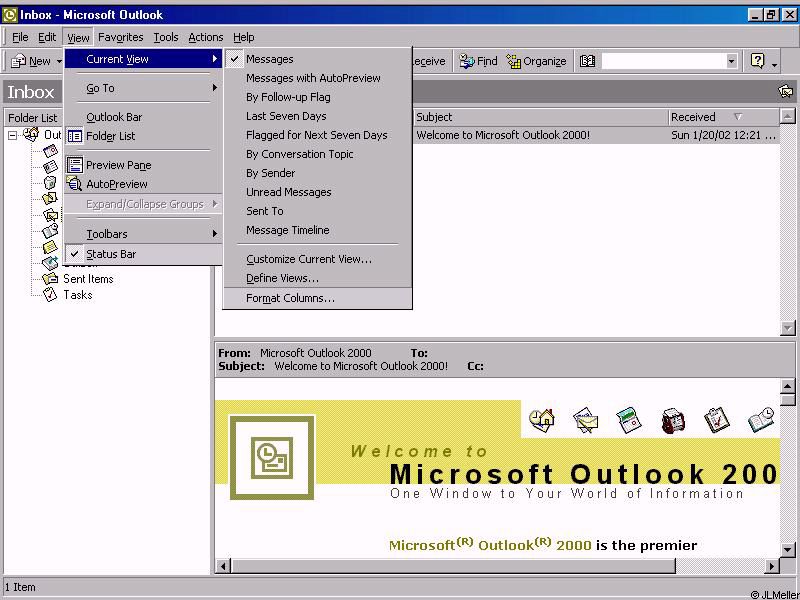Click the Outlook icon in title bar
The image size is (800, 600).
(9, 15)
